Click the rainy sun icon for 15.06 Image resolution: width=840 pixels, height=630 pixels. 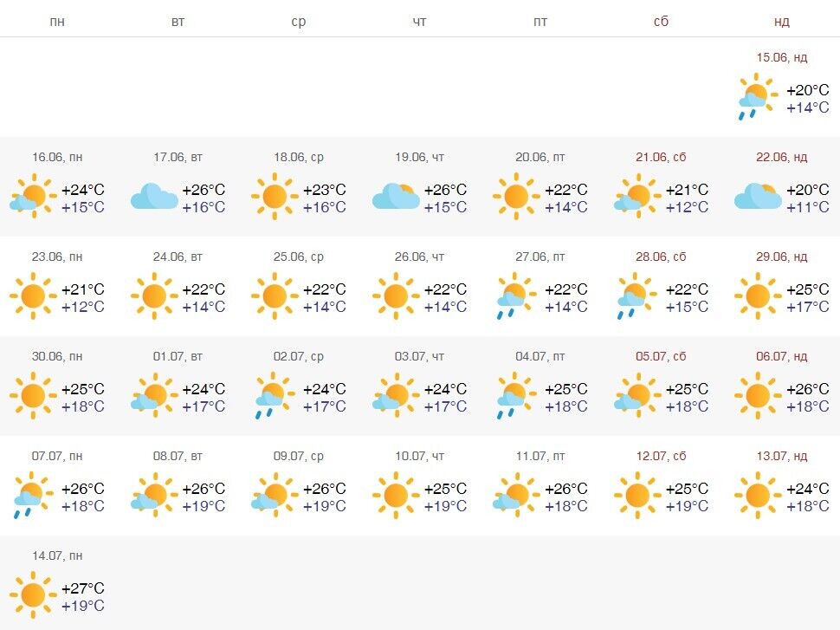coord(758,96)
